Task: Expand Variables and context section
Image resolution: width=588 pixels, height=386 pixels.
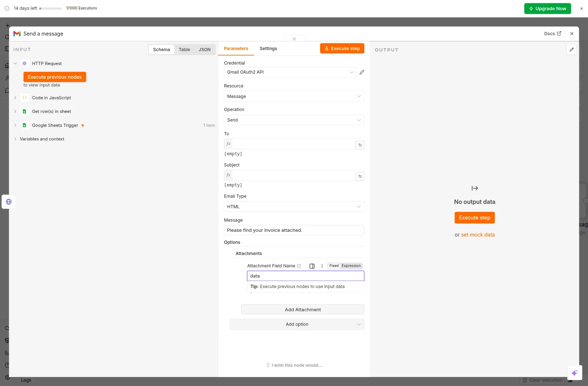Action: 15,139
